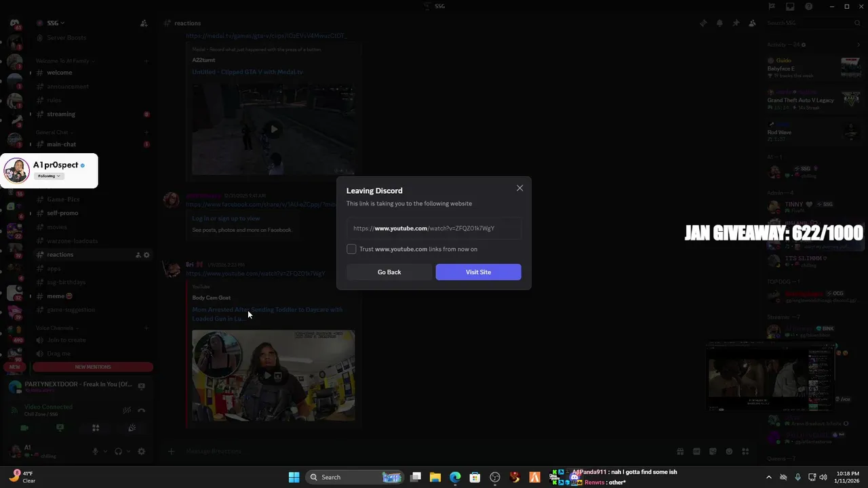The width and height of the screenshot is (868, 488).
Task: Click the Go Back button
Action: tap(389, 272)
